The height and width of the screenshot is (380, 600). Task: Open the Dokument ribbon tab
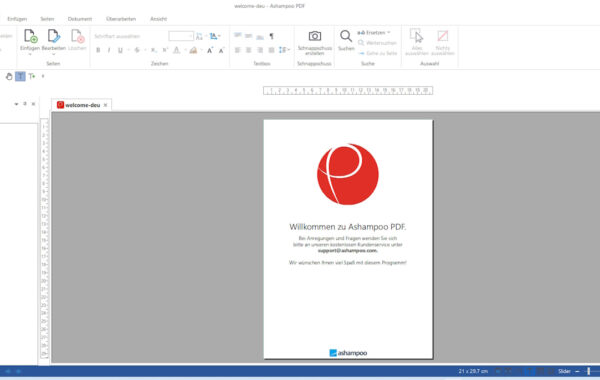point(80,19)
